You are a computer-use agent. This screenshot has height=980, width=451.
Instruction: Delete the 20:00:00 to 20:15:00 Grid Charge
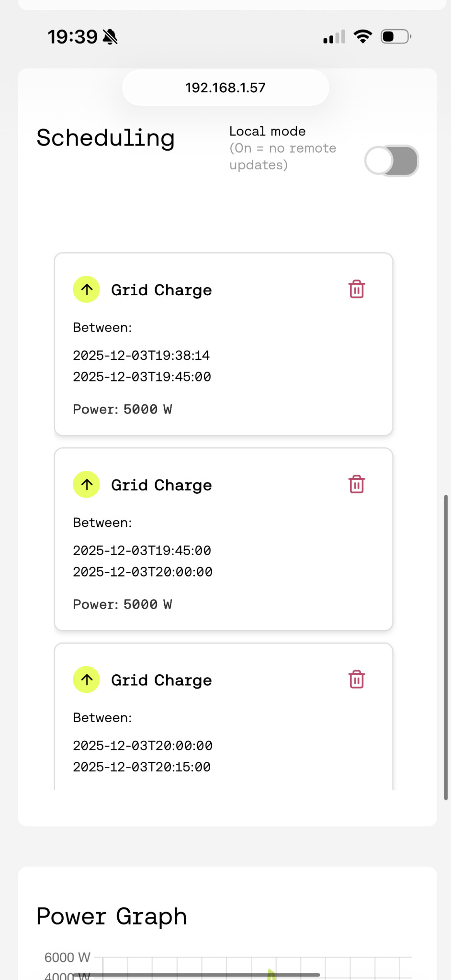[x=357, y=679]
